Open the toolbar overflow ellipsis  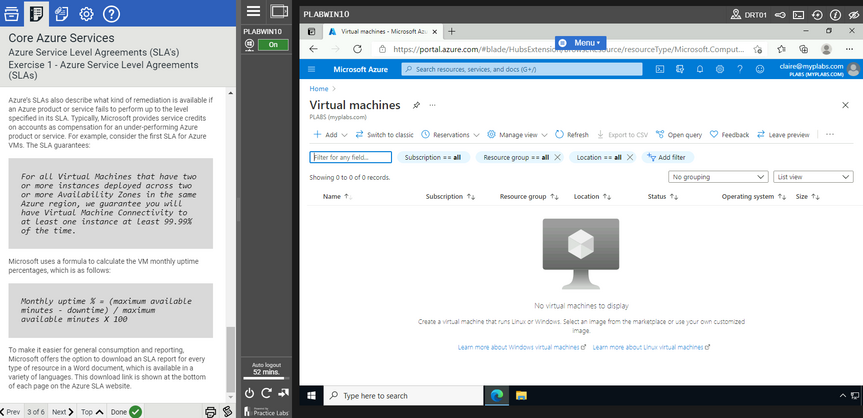click(x=830, y=134)
